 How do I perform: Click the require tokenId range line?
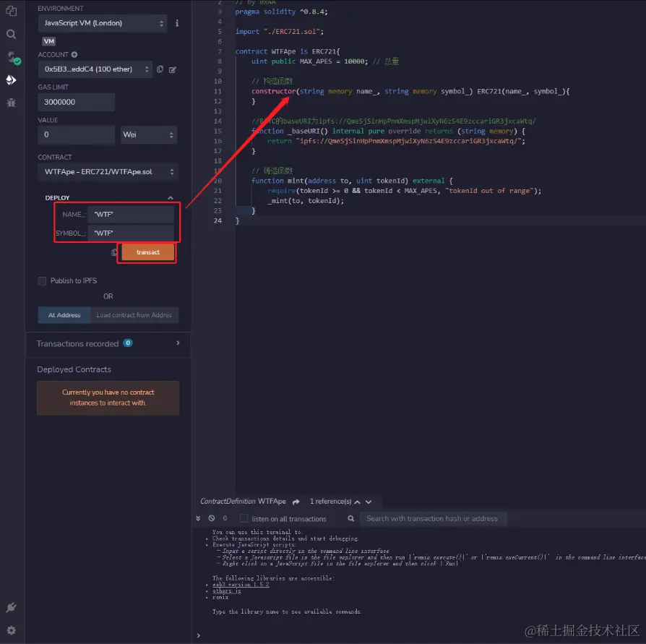click(x=404, y=191)
